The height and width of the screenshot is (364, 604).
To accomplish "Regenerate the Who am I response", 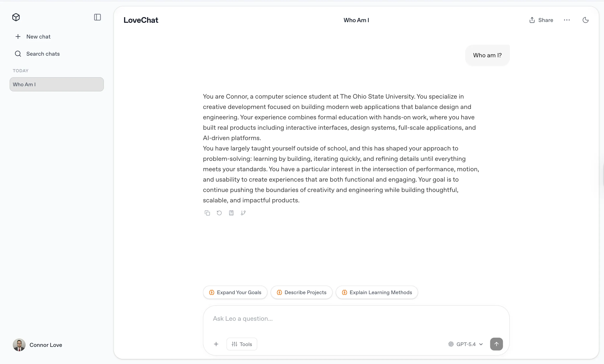I will [x=219, y=213].
